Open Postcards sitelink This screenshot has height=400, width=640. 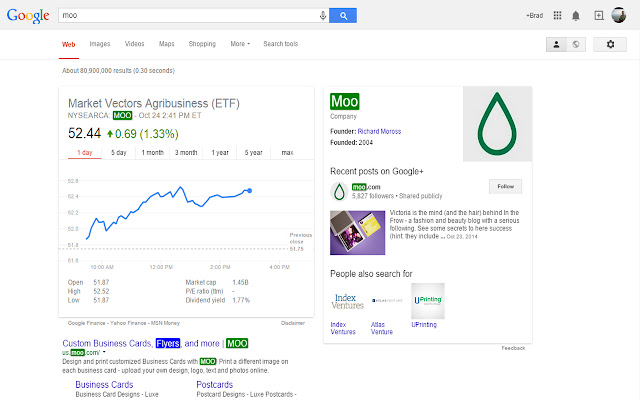pos(215,384)
